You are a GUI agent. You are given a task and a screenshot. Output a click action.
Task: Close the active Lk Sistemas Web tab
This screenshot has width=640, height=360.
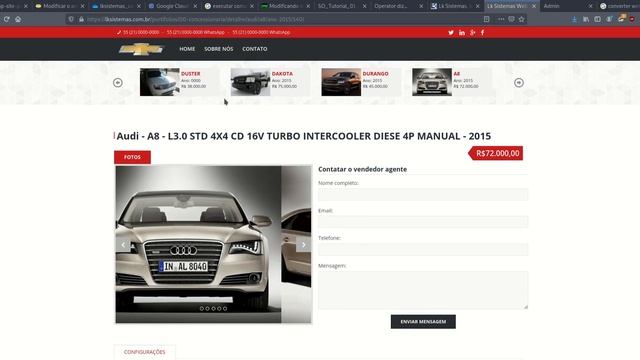click(534, 6)
